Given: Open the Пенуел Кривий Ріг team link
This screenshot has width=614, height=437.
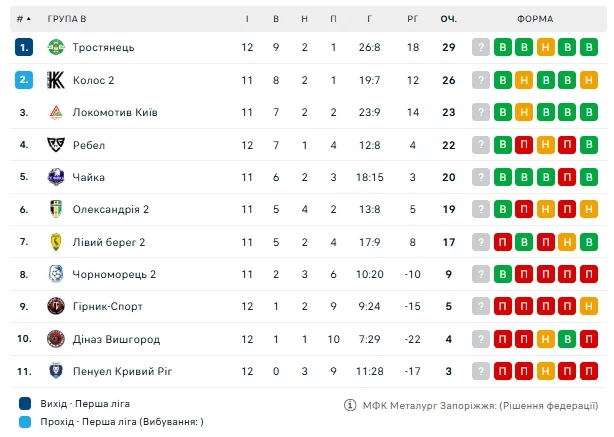Looking at the screenshot, I should pos(122,371).
